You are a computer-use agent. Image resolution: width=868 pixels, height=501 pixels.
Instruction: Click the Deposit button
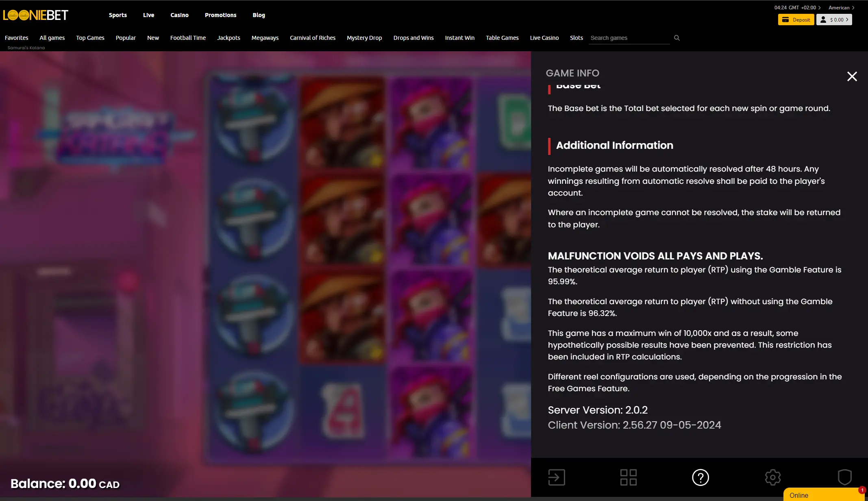pyautogui.click(x=796, y=20)
